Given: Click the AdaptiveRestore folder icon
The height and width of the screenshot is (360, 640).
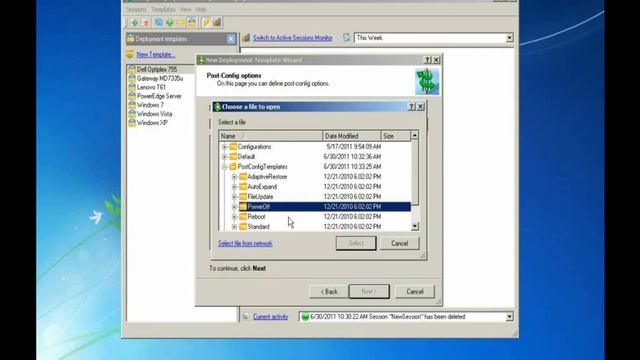Looking at the screenshot, I should coord(243,177).
